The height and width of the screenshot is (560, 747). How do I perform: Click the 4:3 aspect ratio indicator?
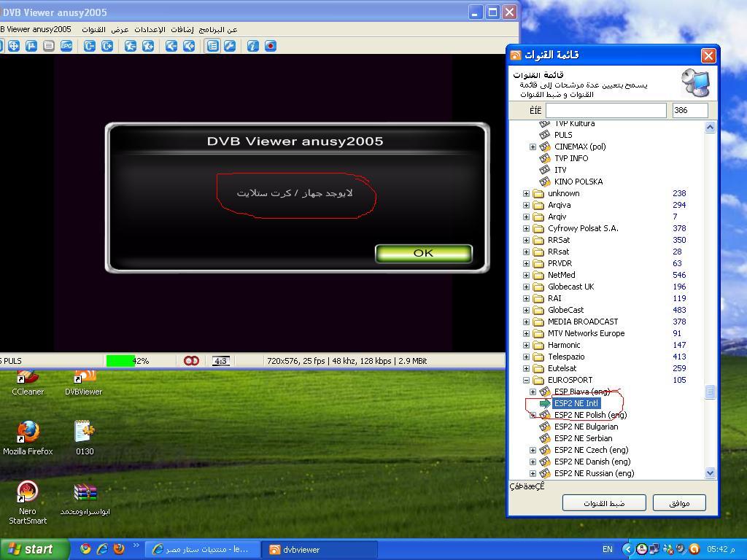220,361
